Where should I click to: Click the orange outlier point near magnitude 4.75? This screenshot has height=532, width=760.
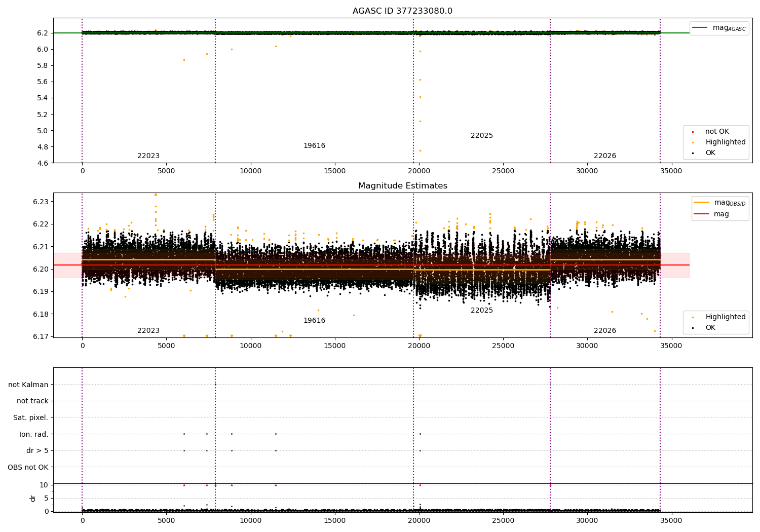coord(420,150)
